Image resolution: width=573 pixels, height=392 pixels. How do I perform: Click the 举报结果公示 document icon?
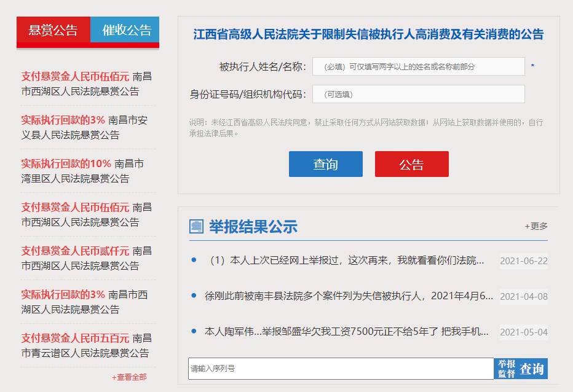point(196,227)
